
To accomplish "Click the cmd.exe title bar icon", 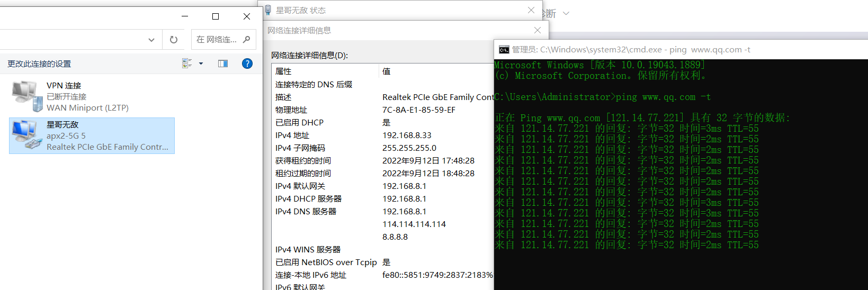I will pyautogui.click(x=504, y=50).
